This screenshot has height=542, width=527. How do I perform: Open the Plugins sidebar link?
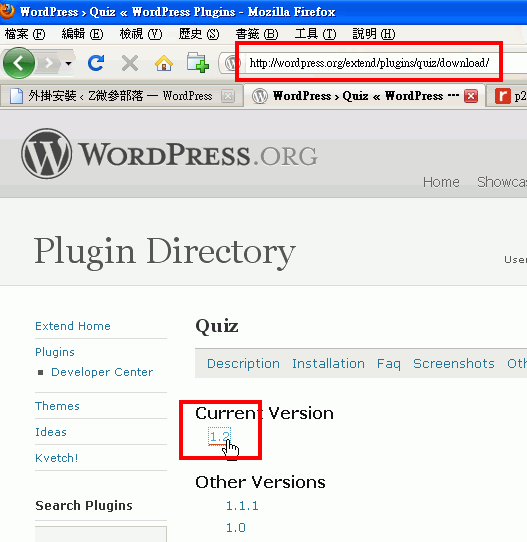[55, 352]
